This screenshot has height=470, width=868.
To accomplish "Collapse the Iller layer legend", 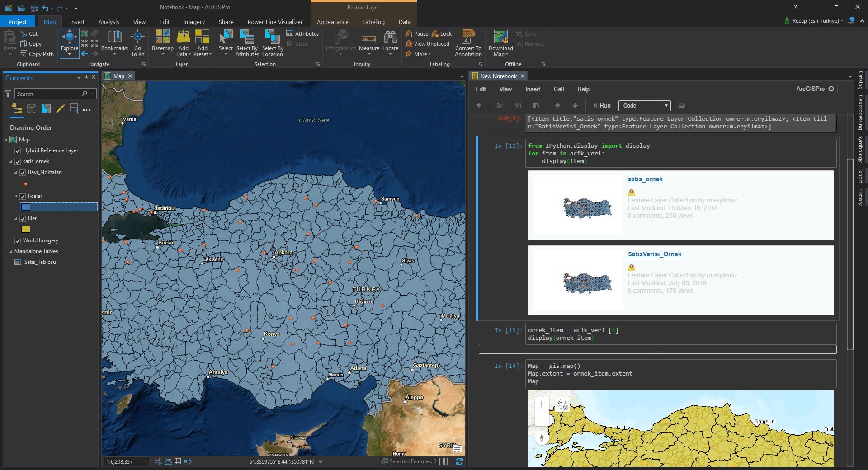I will [16, 218].
